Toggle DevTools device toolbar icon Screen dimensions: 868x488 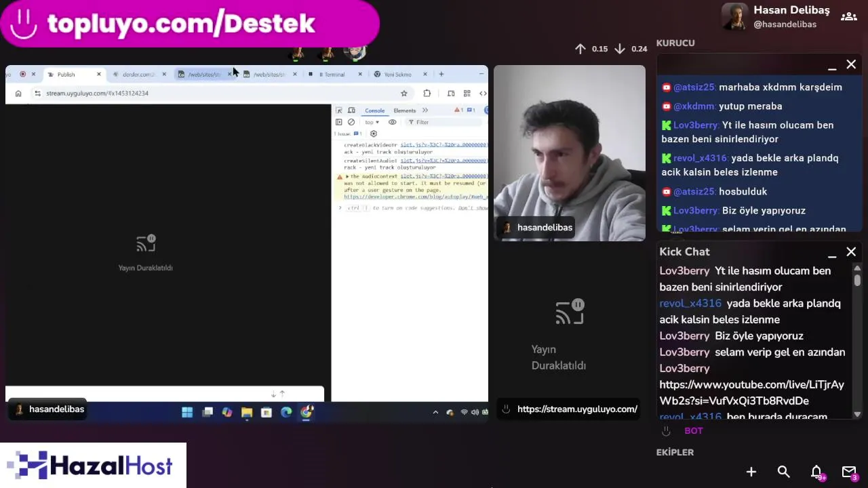click(351, 110)
